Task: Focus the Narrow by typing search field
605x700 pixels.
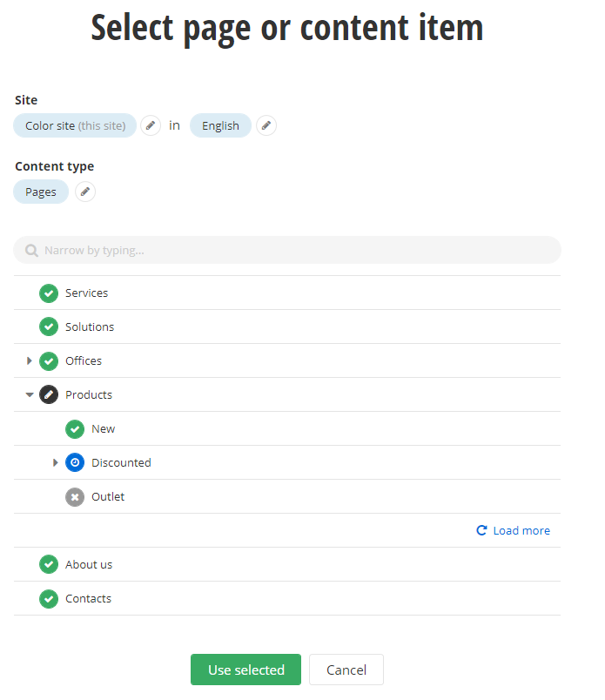Action: click(287, 251)
